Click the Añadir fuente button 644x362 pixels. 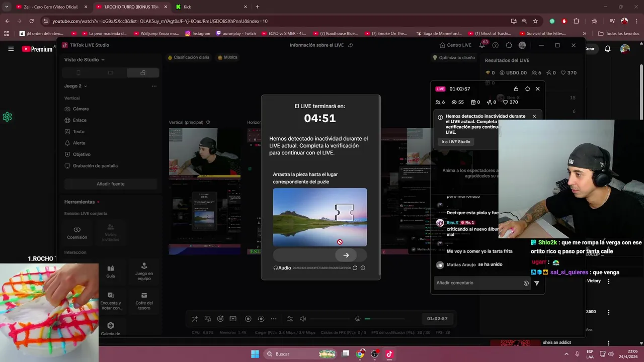tap(111, 184)
